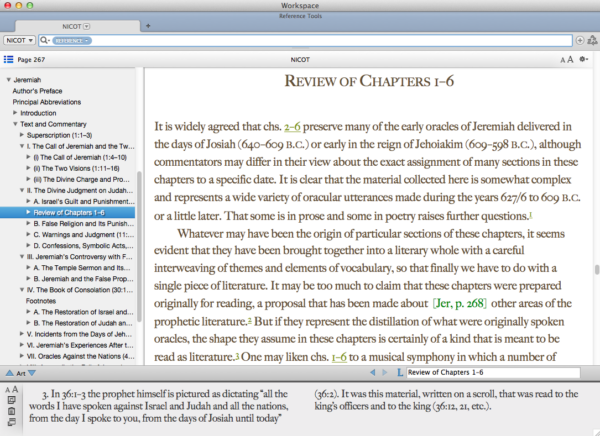Collapse the Jeremiah tree root
The image size is (600, 436).
pyautogui.click(x=9, y=79)
